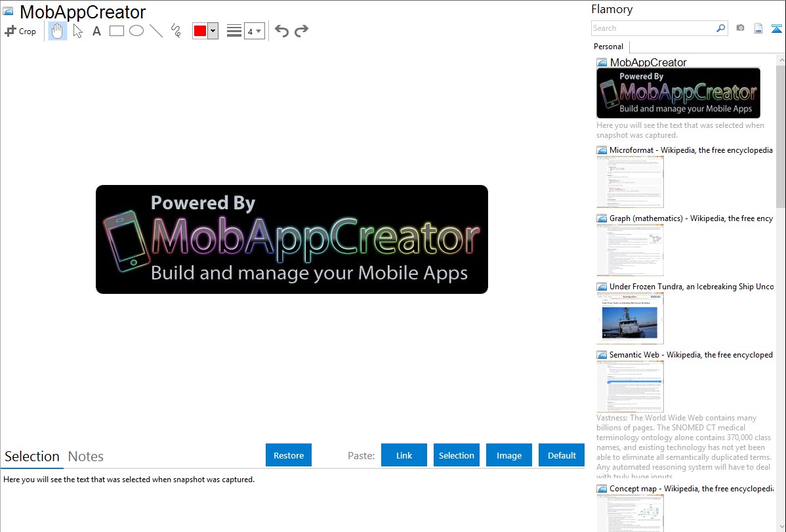
Task: Click the Paste Link button
Action: pyautogui.click(x=404, y=455)
